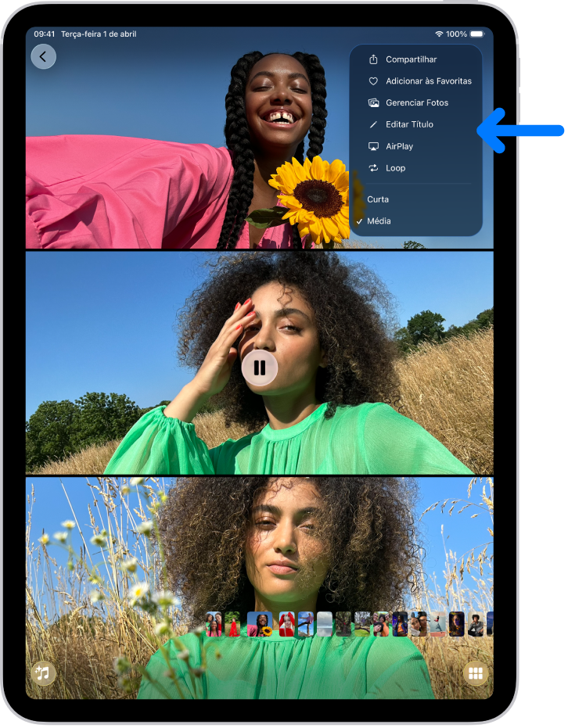The height and width of the screenshot is (728, 568).
Task: Select thumbnail of woman with red gloves
Action: 287,624
